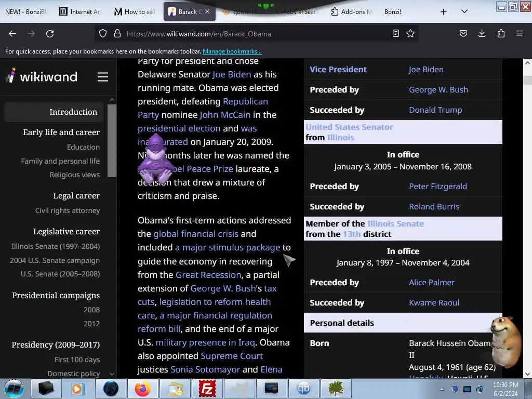Jump to Early life and career section

pos(61,132)
